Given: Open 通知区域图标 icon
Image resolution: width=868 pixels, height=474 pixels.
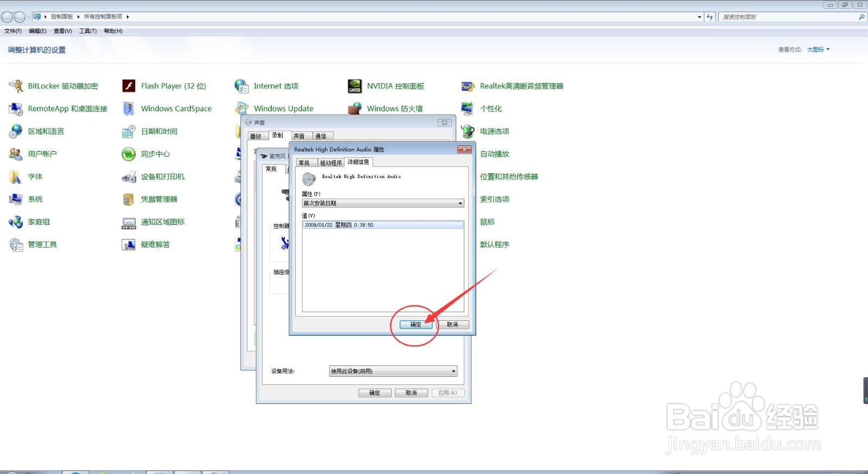Looking at the screenshot, I should (x=129, y=222).
